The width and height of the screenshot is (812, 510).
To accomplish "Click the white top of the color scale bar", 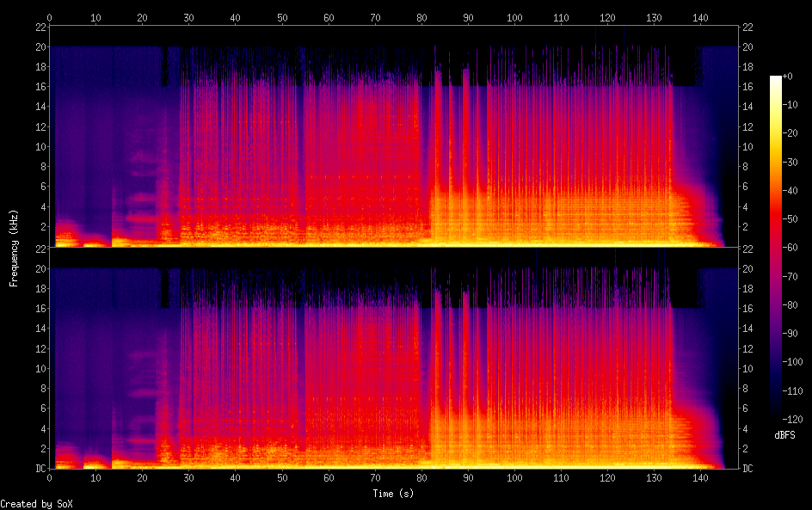I will click(x=776, y=80).
